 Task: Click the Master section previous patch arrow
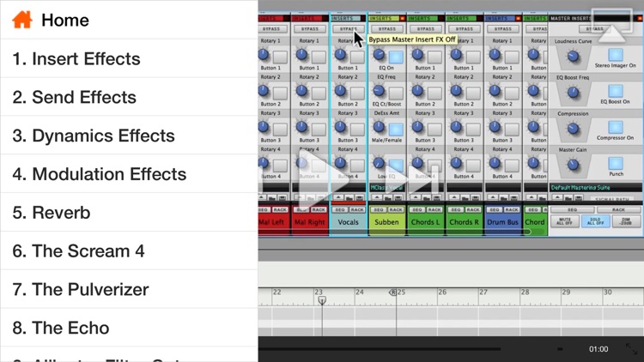558,198
